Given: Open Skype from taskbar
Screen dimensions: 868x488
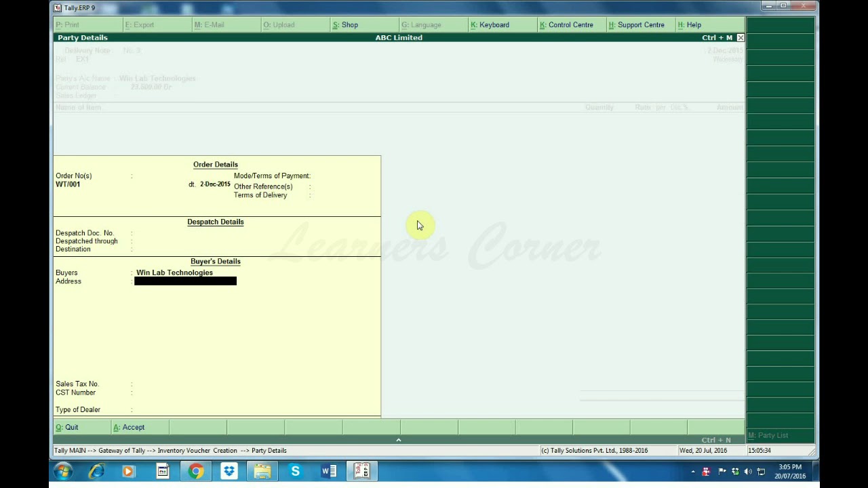Looking at the screenshot, I should 296,471.
